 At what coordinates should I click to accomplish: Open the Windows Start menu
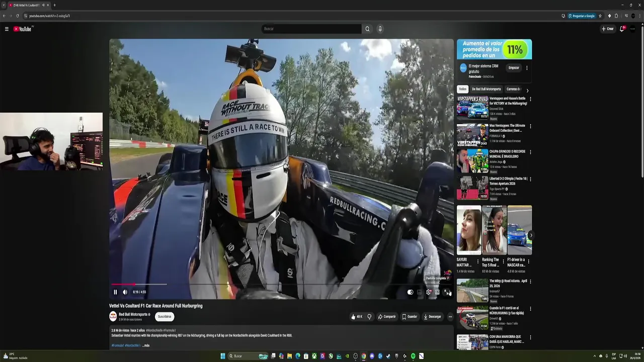coord(223,356)
